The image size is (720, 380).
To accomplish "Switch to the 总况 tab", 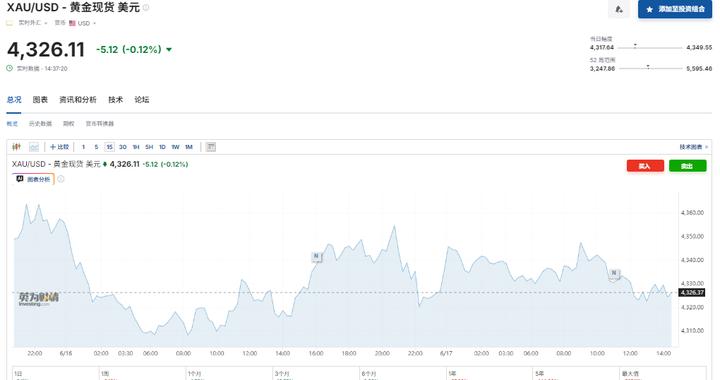I will (14, 100).
